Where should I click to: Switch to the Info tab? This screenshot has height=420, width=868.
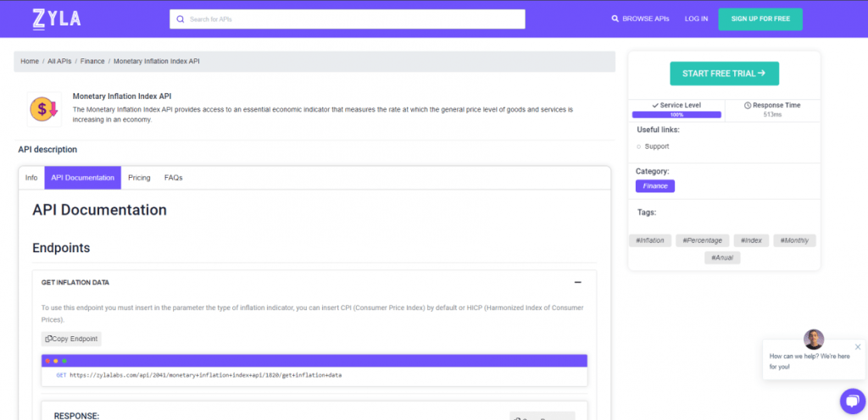point(31,178)
